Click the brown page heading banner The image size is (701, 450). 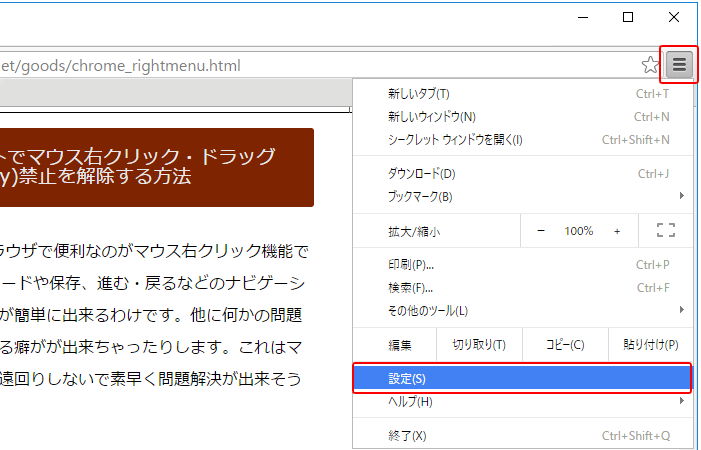coord(156,167)
